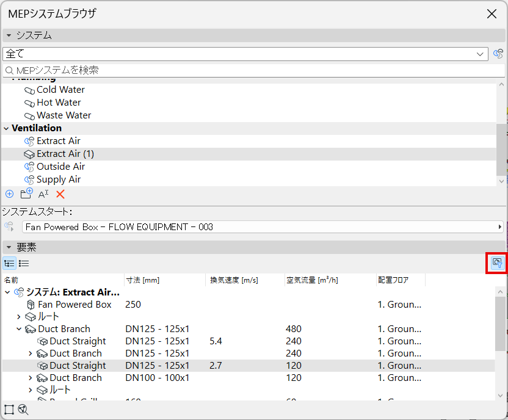The image size is (508, 420).
Task: Expand the DN100 Duct Branch row
Action: [31, 378]
